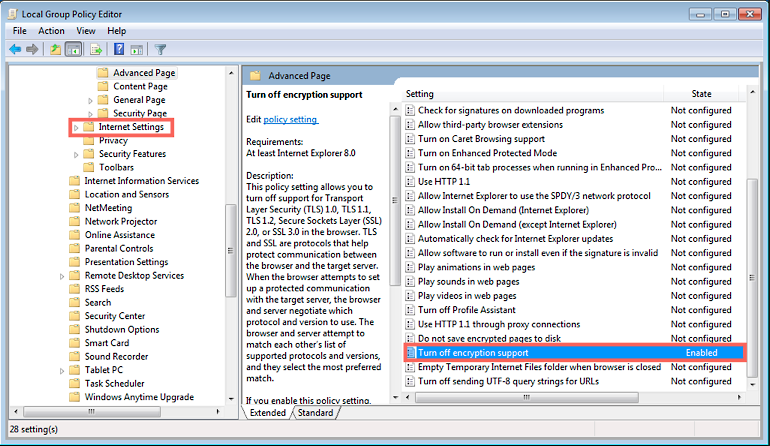Toggle the Show/Hide Action Pane icon

click(x=137, y=49)
